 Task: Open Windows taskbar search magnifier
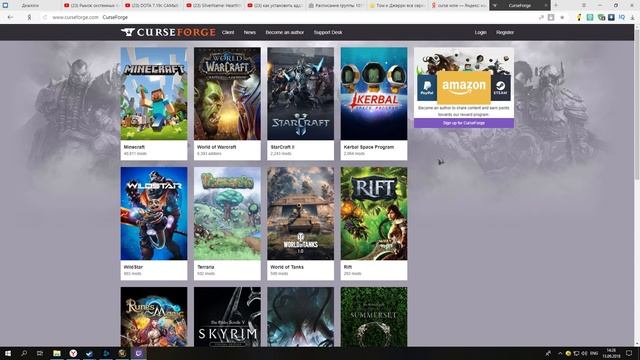point(24,353)
